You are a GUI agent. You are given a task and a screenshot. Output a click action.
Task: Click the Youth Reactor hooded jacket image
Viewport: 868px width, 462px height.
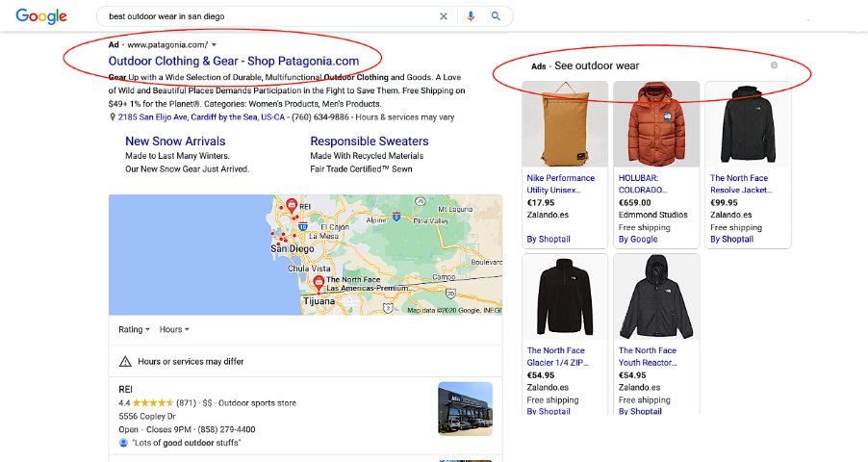pos(656,296)
